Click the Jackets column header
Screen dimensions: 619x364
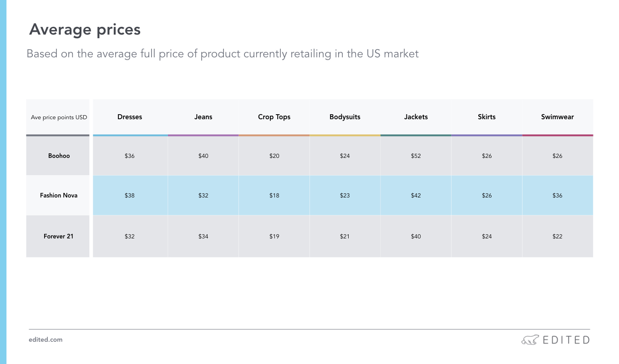[x=416, y=117]
